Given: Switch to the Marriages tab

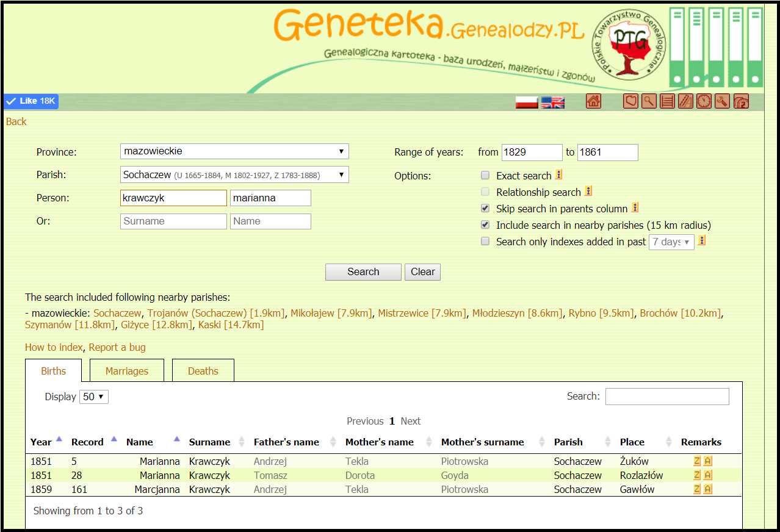Looking at the screenshot, I should [x=126, y=370].
